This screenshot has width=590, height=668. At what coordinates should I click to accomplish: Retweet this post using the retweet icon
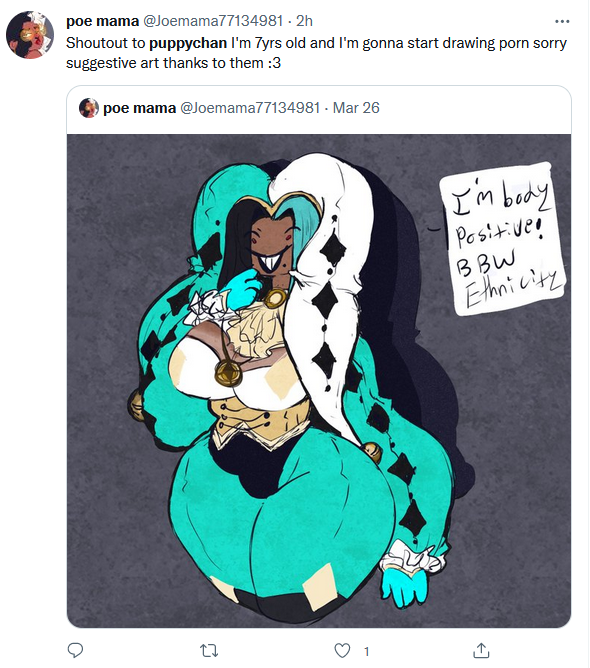[209, 651]
